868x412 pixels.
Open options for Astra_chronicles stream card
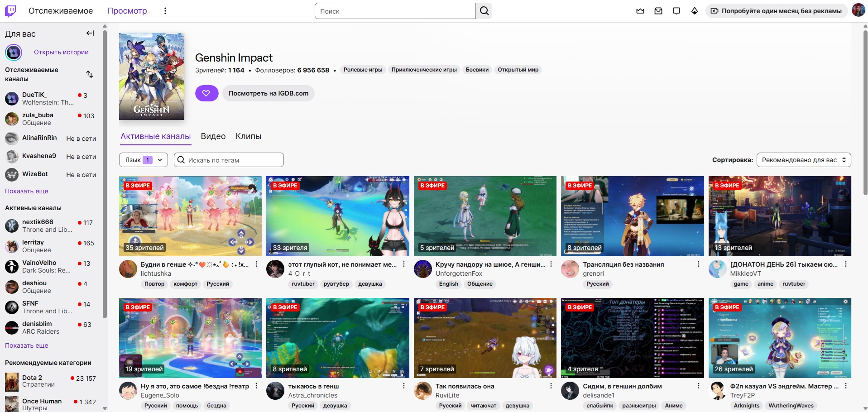point(404,386)
